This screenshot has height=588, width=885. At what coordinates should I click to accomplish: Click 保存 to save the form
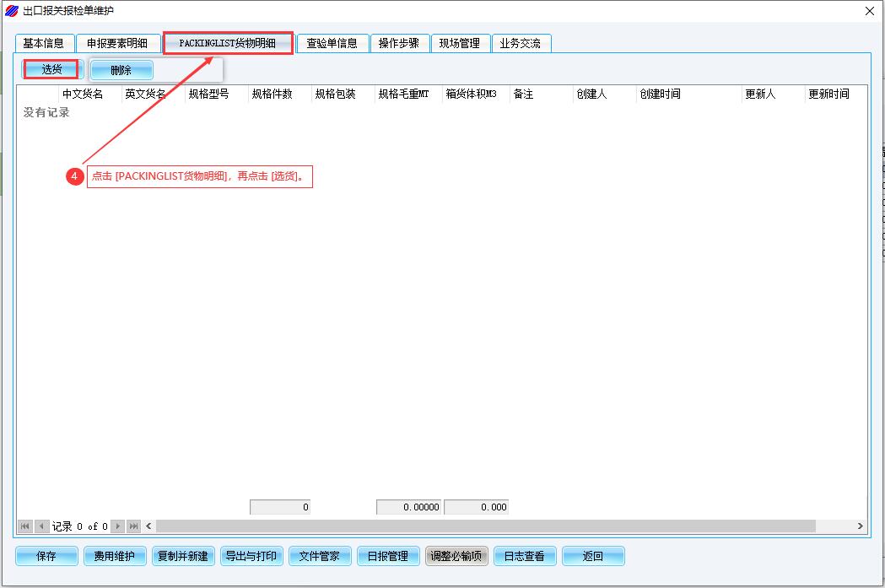[46, 556]
